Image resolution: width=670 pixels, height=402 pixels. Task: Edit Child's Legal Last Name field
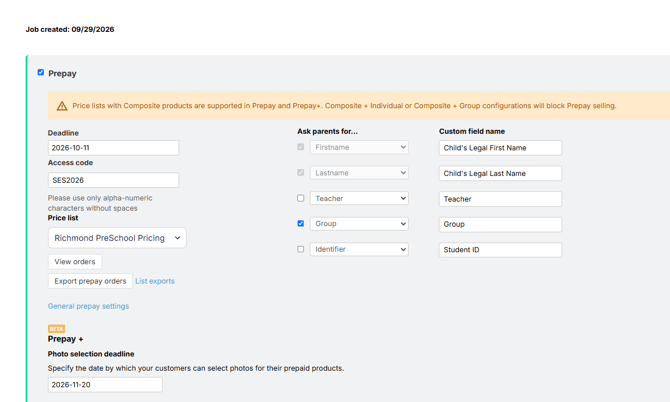pyautogui.click(x=500, y=173)
